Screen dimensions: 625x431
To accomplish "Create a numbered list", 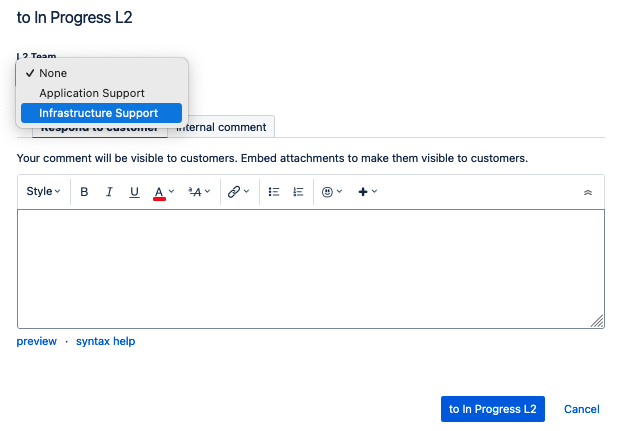I will (298, 192).
